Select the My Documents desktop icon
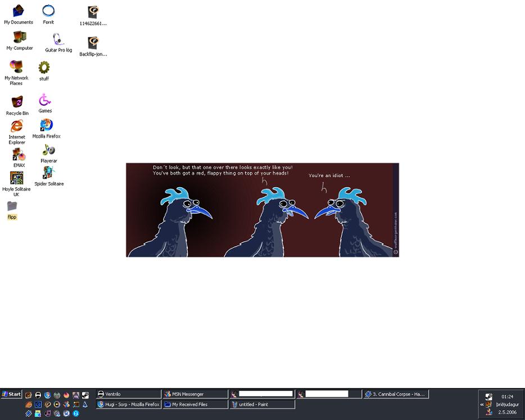This screenshot has height=420, width=525. pos(19,15)
